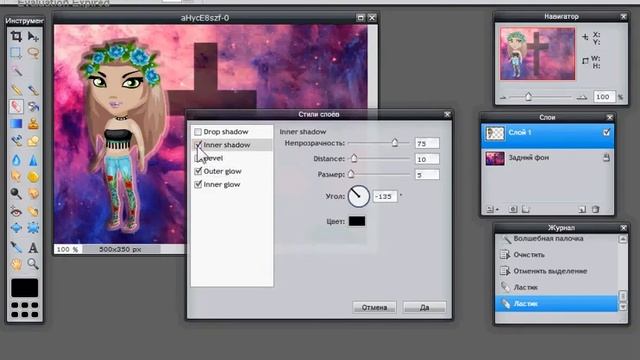Click history entry Очистить
Image resolution: width=640 pixels, height=360 pixels.
click(529, 255)
